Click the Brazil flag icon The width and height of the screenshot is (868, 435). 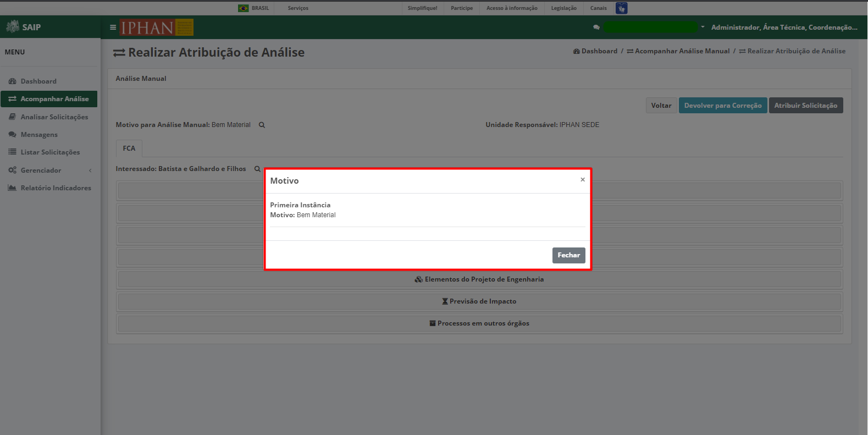(x=243, y=8)
